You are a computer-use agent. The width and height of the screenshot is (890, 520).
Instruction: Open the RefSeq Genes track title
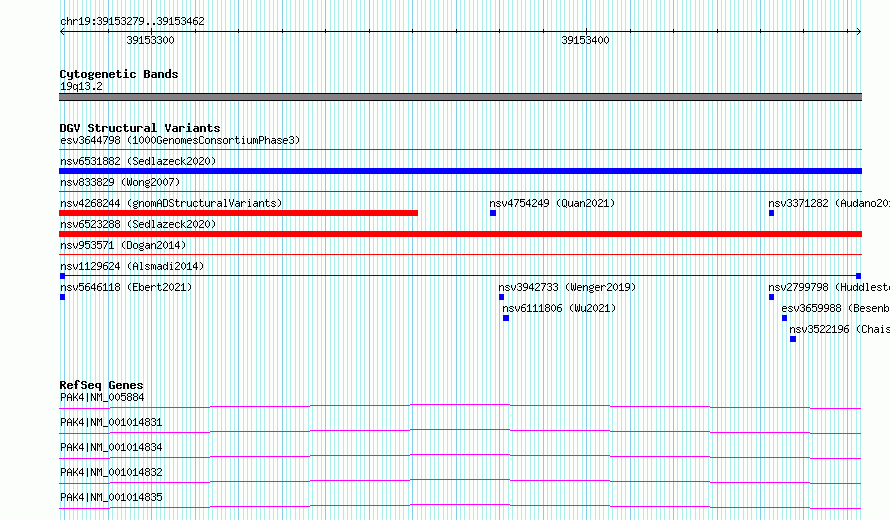[101, 385]
